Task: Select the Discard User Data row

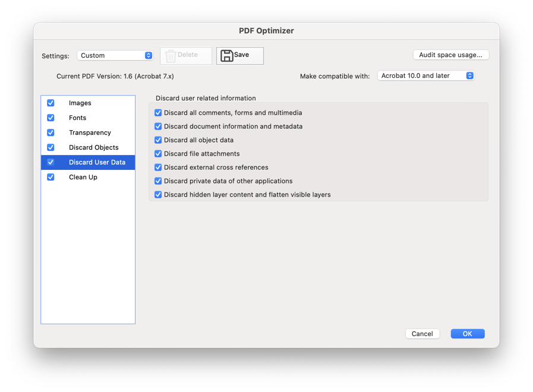Action: [88, 162]
